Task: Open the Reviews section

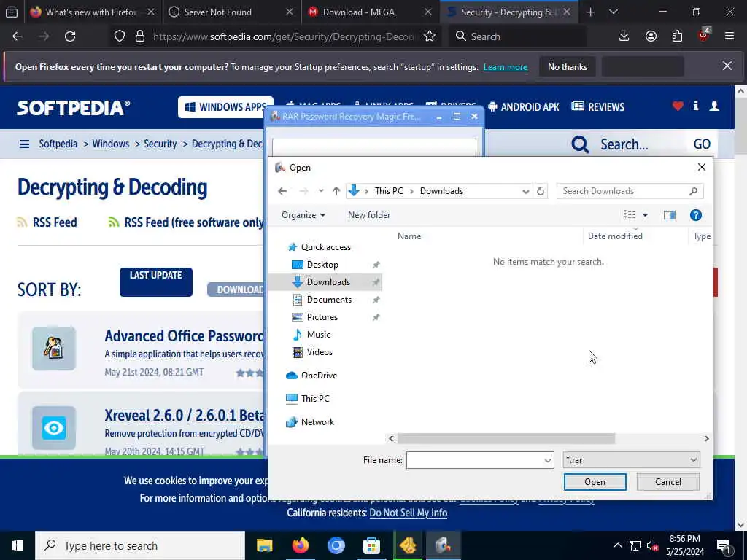Action: (597, 107)
